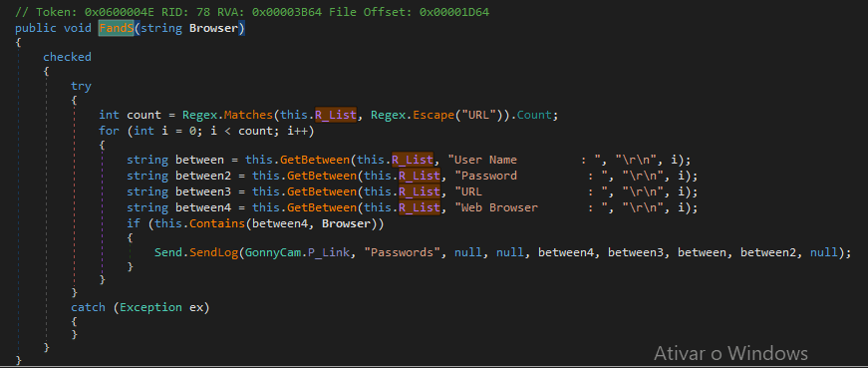The image size is (868, 368).
Task: Click R_List on the "User Name" line
Action: [412, 160]
